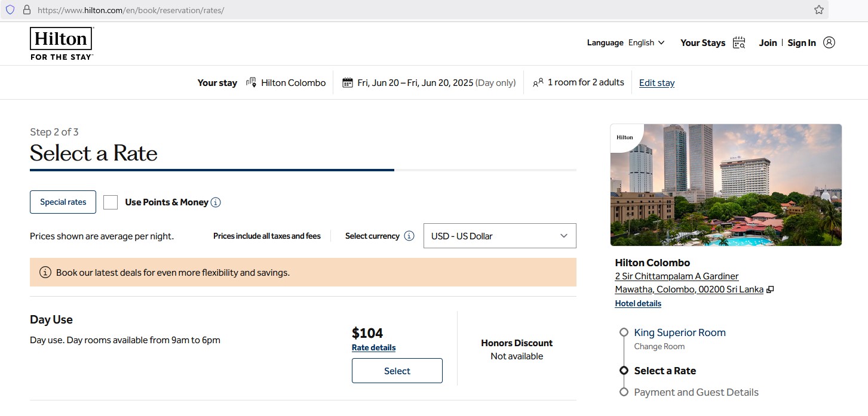Open Rate details link
Viewport: 868px width, 416px height.
point(373,347)
